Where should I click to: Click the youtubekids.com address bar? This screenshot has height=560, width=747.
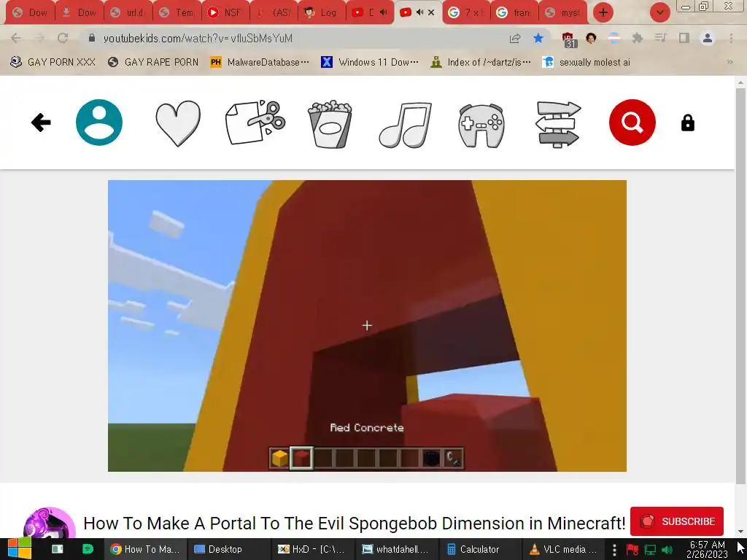[295, 38]
